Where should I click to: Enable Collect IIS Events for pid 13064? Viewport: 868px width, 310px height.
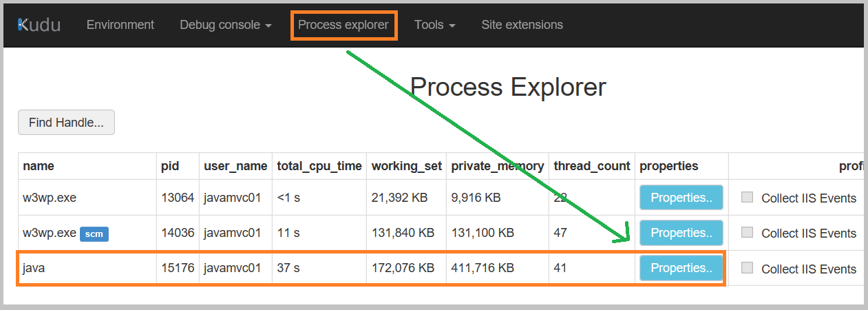click(747, 198)
